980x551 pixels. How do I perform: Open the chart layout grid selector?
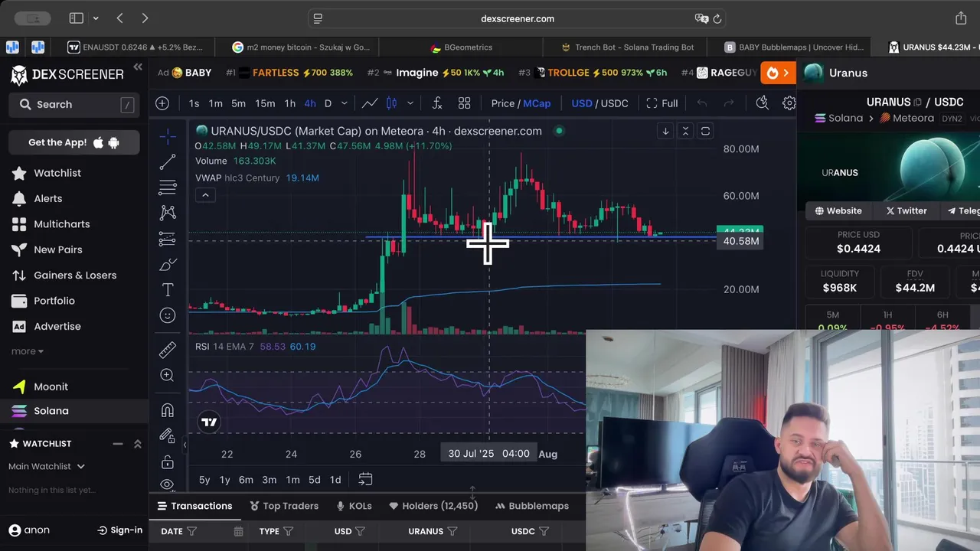464,103
